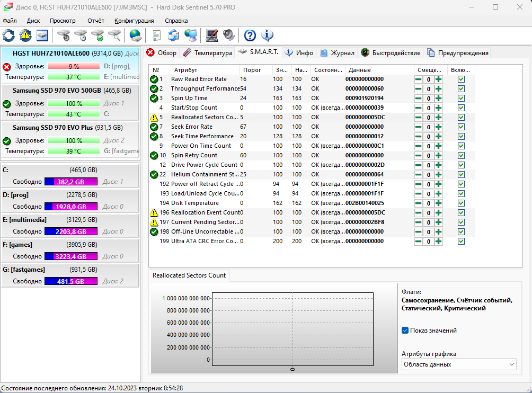The width and height of the screenshot is (532, 393).
Task: Toggle the enable checkbox for Disk Temperature row
Action: 461,203
